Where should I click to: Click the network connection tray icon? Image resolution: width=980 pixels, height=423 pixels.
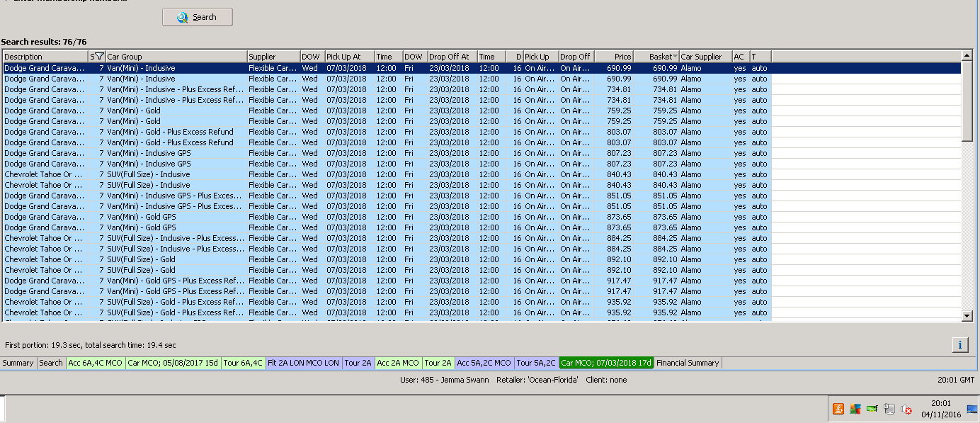tap(889, 409)
